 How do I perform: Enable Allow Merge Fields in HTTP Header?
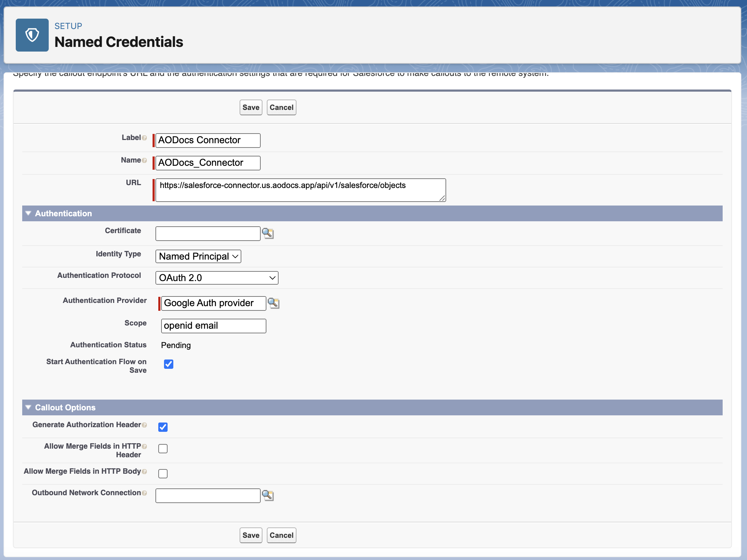[163, 449]
